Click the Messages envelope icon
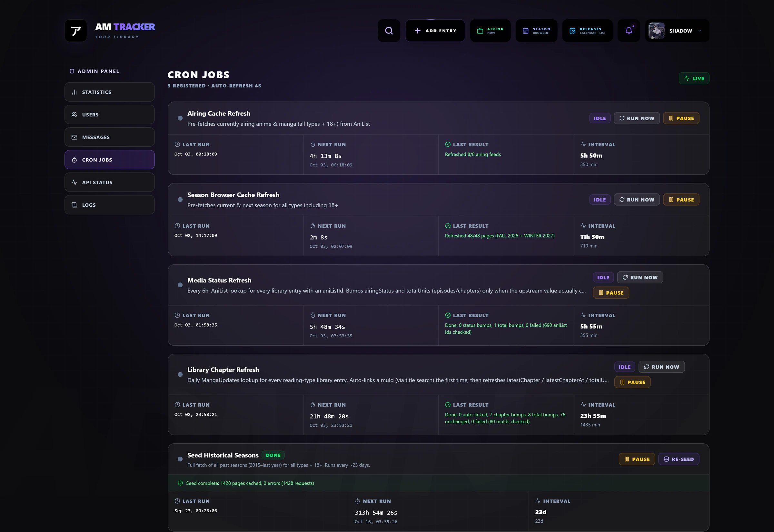 tap(74, 137)
